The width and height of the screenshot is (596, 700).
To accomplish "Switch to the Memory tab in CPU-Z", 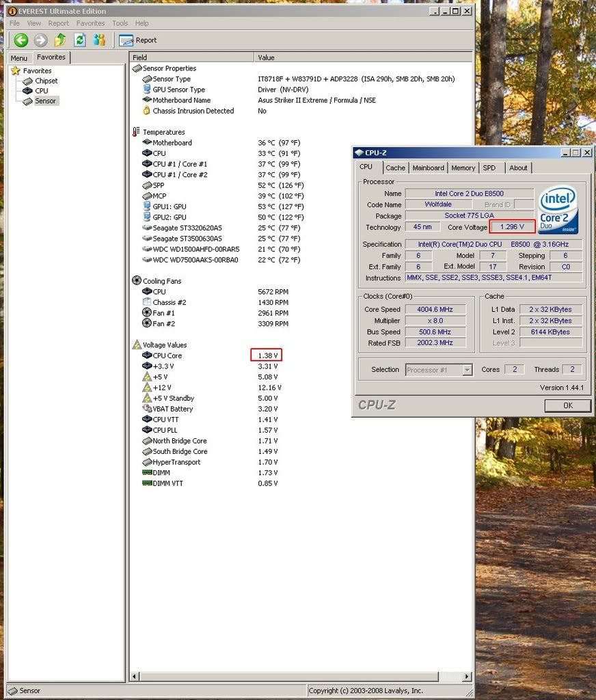I will click(x=463, y=168).
